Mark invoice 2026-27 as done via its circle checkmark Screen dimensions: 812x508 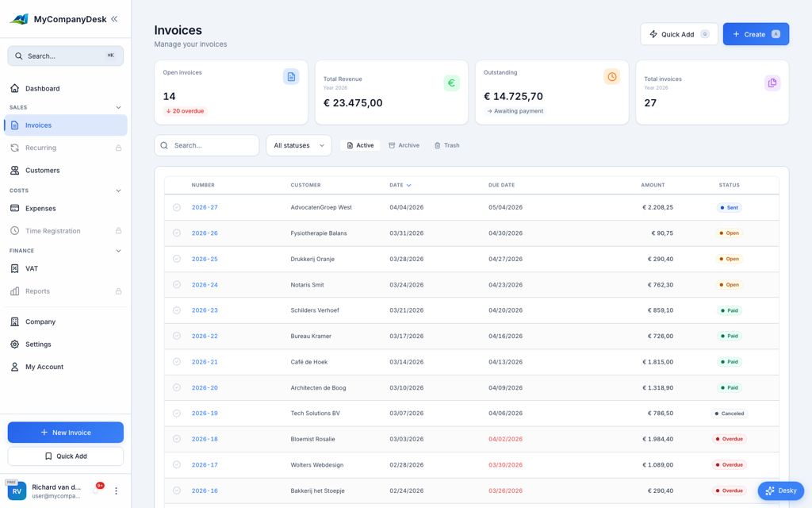[x=177, y=207]
